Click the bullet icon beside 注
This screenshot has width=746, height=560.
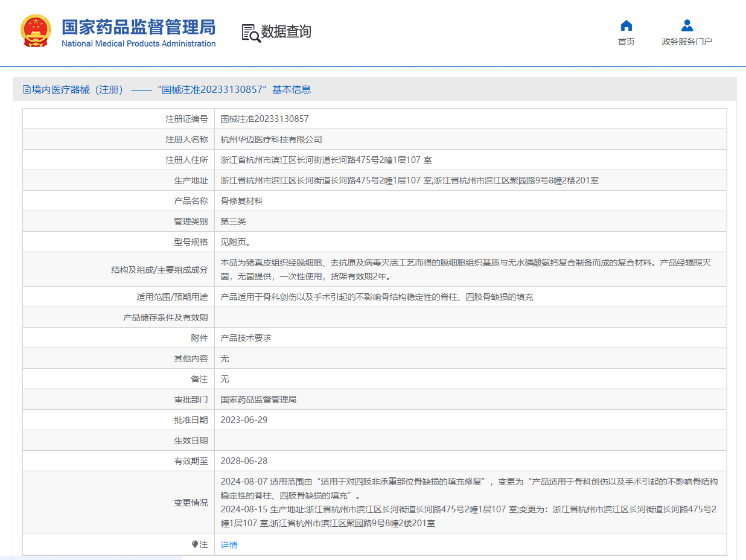click(x=194, y=544)
